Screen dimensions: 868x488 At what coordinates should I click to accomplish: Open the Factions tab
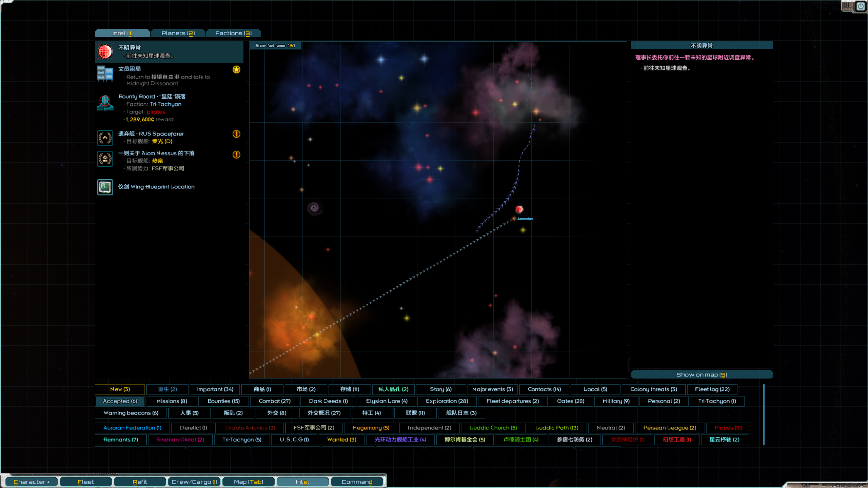click(233, 33)
